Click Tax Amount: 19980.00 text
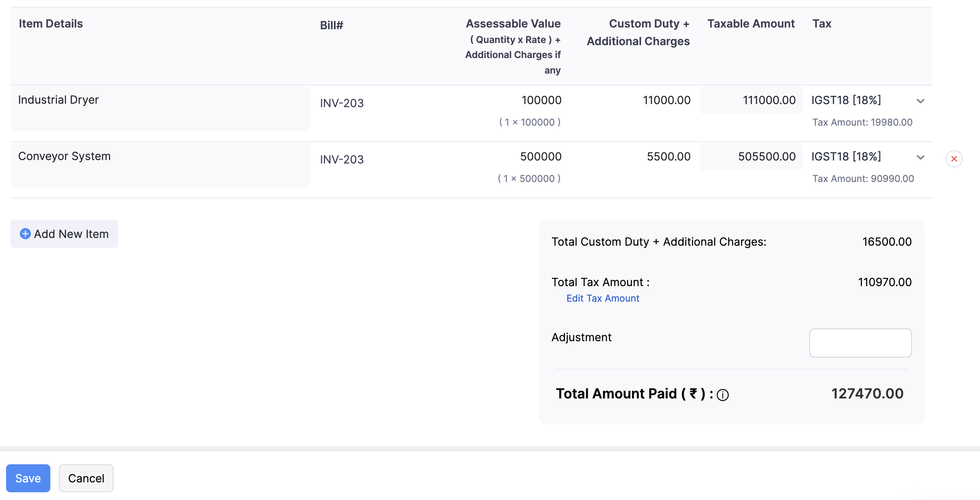This screenshot has height=500, width=980. (862, 122)
